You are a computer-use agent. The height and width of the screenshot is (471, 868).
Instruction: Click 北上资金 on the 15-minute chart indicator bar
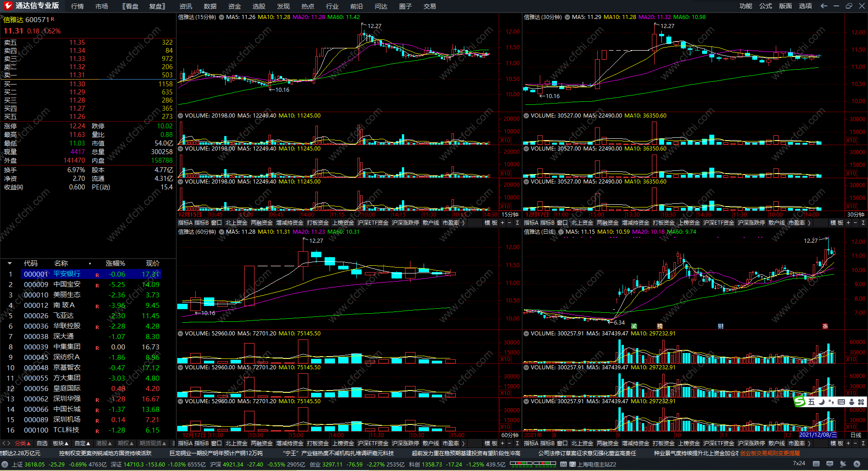[236, 223]
